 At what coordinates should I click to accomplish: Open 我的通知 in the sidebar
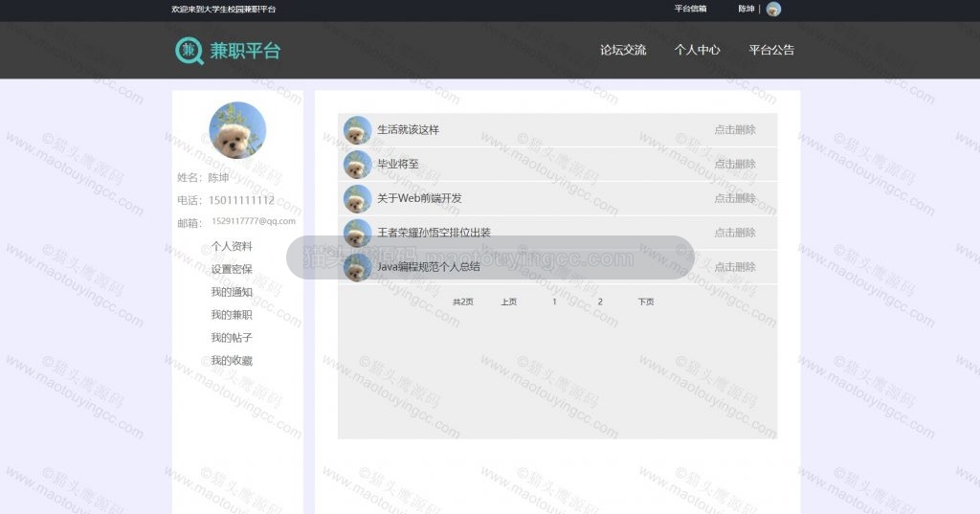click(x=232, y=292)
